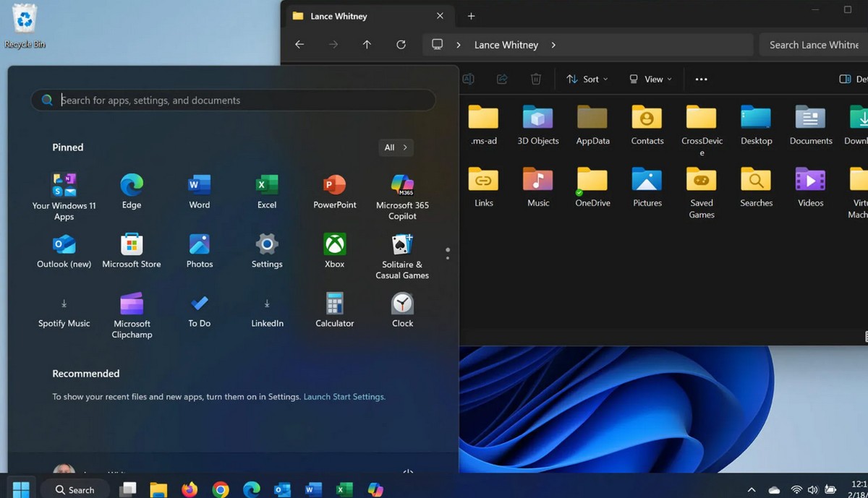Select the Desktop folder in File Explorer
Image resolution: width=868 pixels, height=498 pixels.
pyautogui.click(x=757, y=125)
